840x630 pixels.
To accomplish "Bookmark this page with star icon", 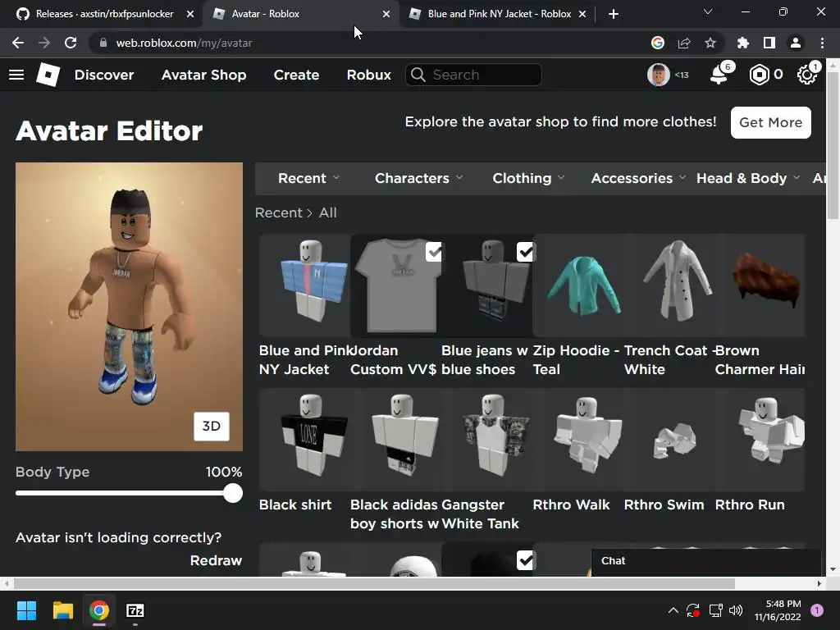I will [x=710, y=43].
